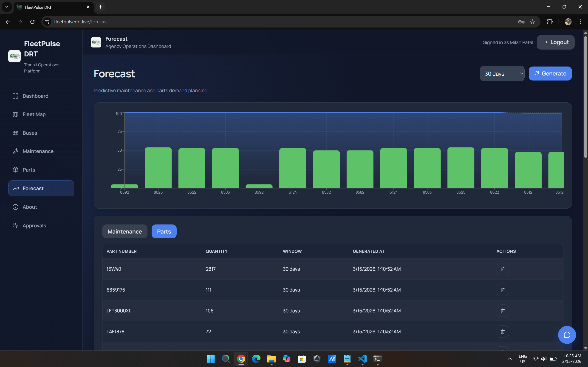Bookmark this page with the star icon
Screen dimensions: 588x367
(532, 22)
